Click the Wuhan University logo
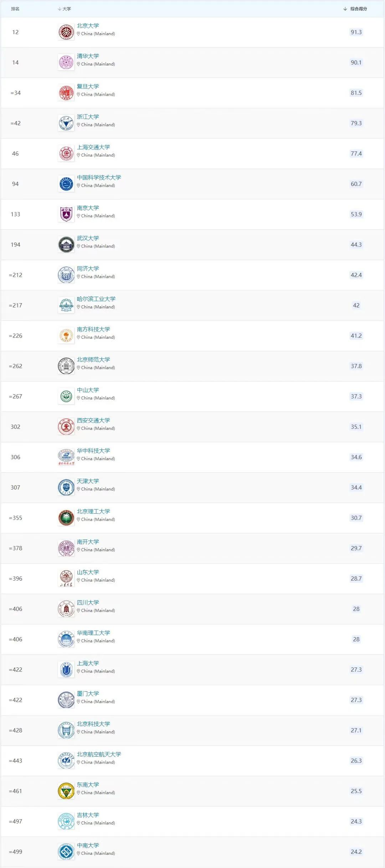The width and height of the screenshot is (385, 868). point(66,245)
